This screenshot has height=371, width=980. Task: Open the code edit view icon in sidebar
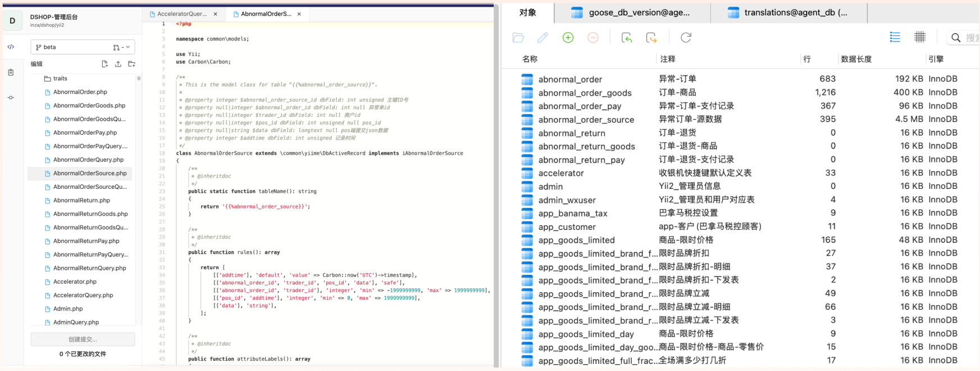(11, 47)
